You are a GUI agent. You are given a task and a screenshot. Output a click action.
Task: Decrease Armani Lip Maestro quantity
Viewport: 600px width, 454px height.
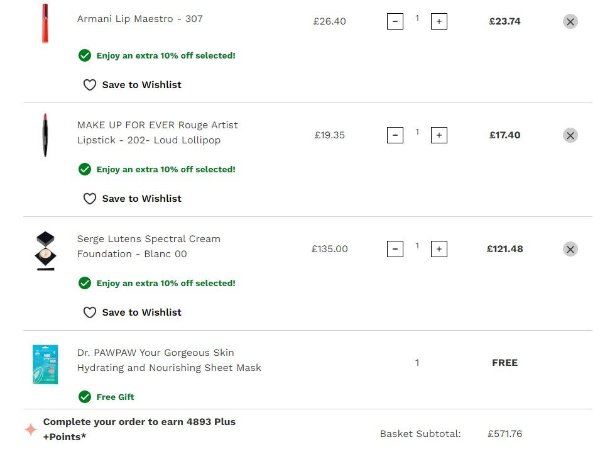[x=395, y=21]
